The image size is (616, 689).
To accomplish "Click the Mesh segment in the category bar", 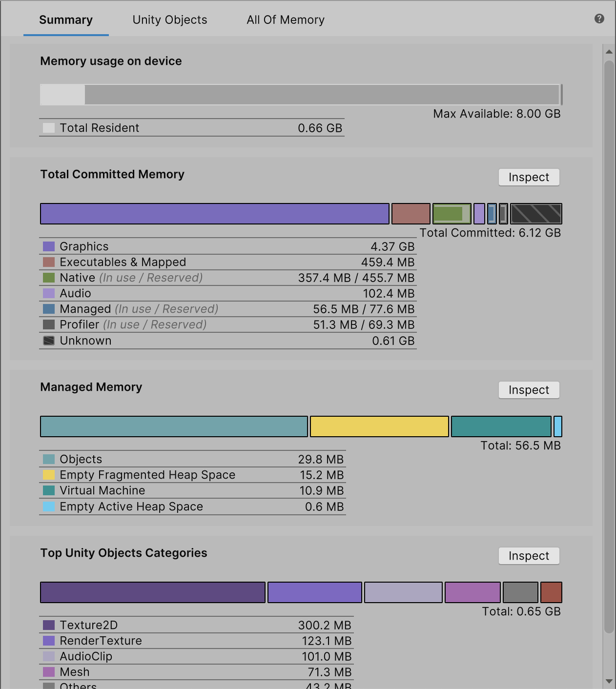I will click(x=472, y=592).
